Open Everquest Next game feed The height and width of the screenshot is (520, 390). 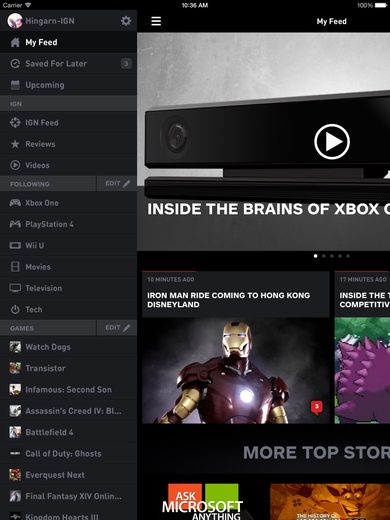point(68,475)
